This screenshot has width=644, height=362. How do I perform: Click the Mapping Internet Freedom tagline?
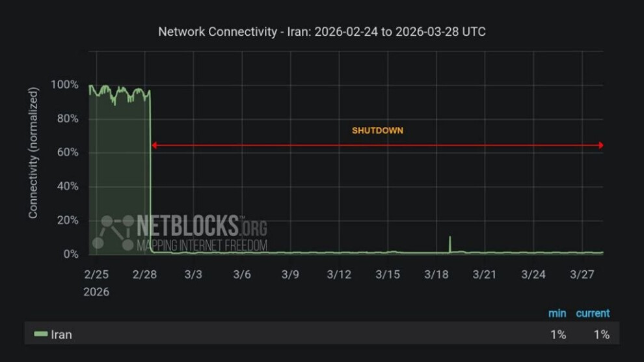(x=202, y=245)
